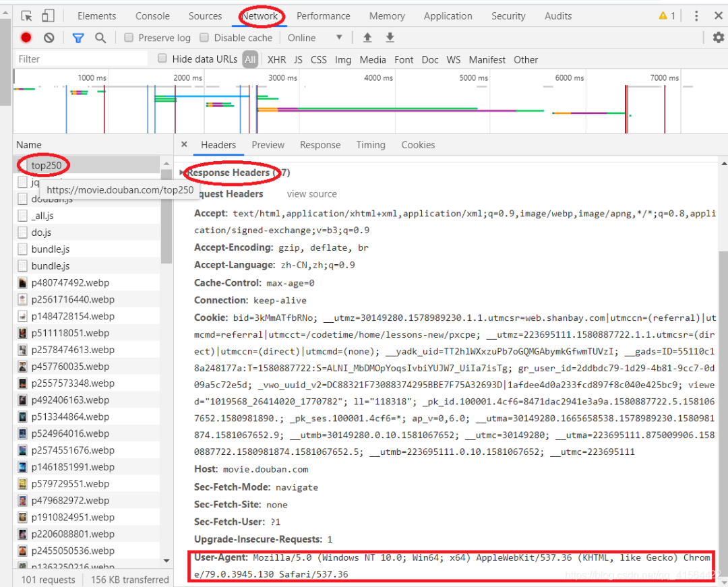Toggle the filter funnel icon
Image resolution: width=728 pixels, height=587 pixels.
pos(78,38)
